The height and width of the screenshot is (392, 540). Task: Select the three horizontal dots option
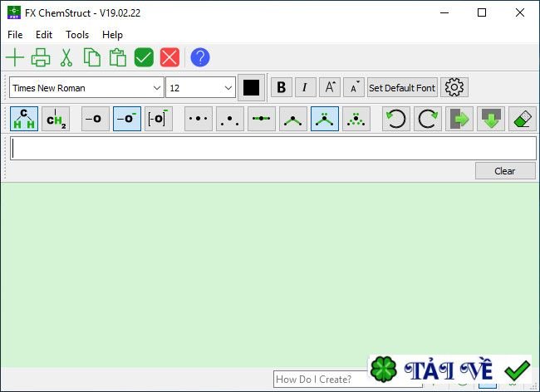[x=199, y=119]
